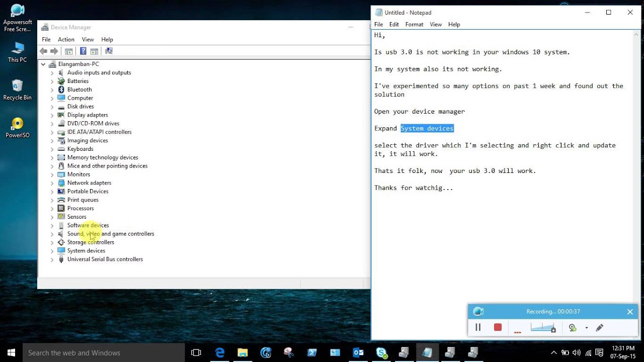Click the Forward arrow in Device Manager toolbar

click(x=54, y=51)
